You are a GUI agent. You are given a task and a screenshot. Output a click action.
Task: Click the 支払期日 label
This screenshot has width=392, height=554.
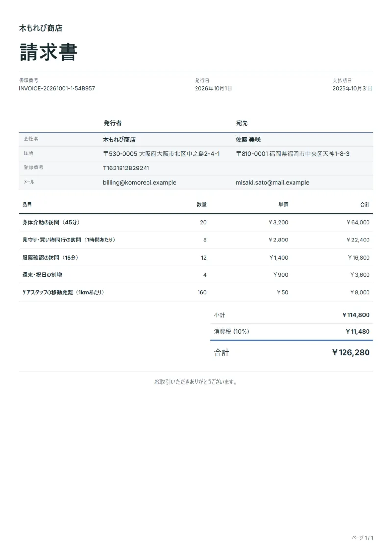[x=342, y=80]
